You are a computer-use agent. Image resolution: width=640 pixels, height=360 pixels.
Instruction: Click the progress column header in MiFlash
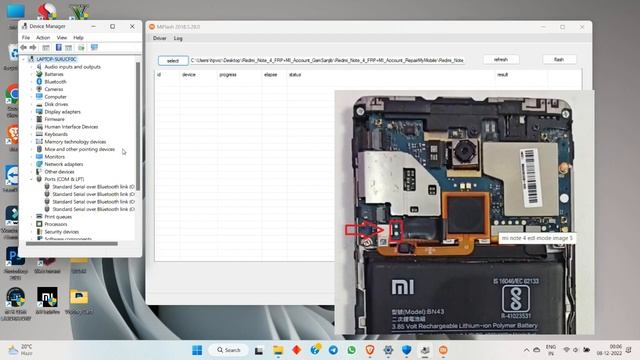[x=228, y=75]
